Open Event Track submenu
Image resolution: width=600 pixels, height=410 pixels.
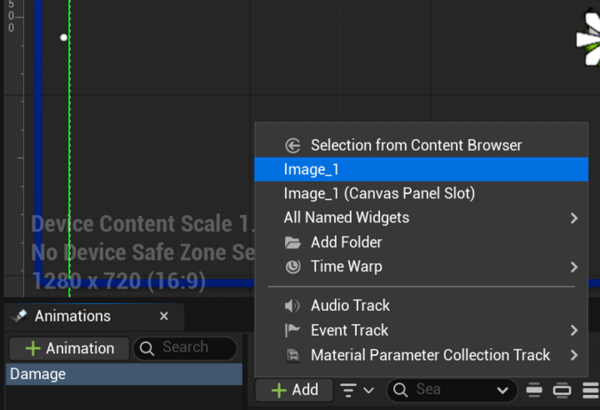(421, 330)
